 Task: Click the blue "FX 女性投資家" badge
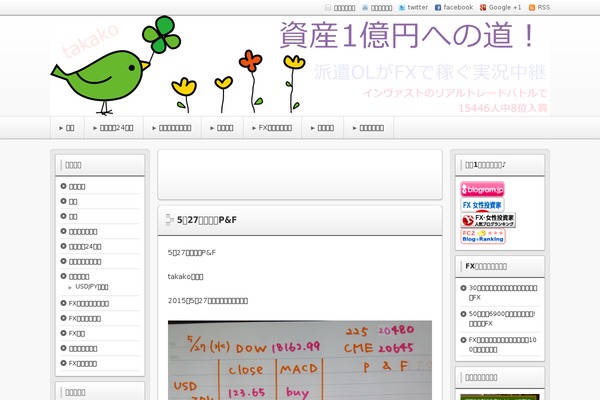[x=482, y=205]
